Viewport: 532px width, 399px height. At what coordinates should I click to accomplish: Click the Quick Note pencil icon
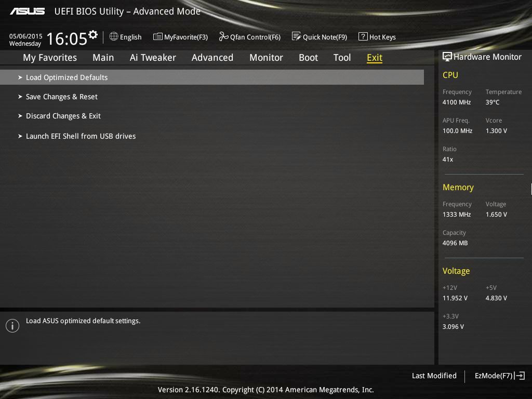pos(296,36)
